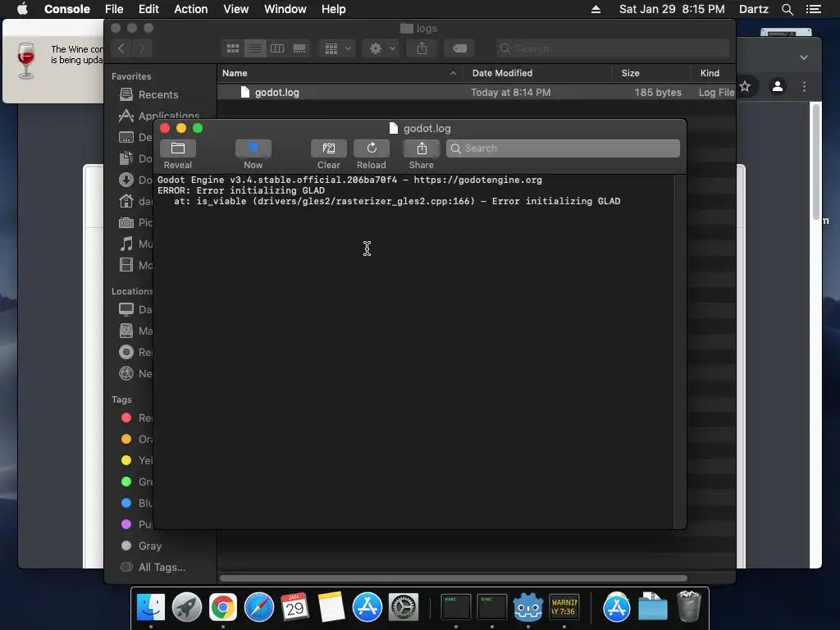Open Finder group-by dropdown

pos(337,48)
